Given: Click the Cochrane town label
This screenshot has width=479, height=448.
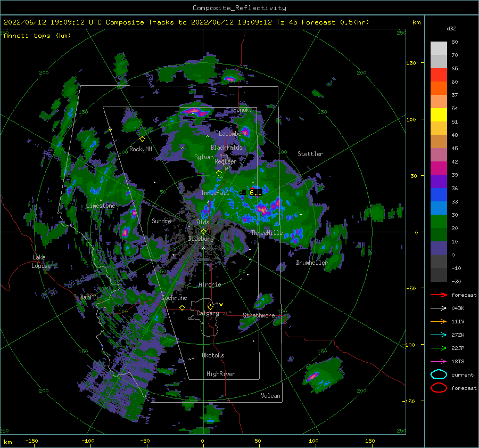Looking at the screenshot, I should [x=174, y=298].
